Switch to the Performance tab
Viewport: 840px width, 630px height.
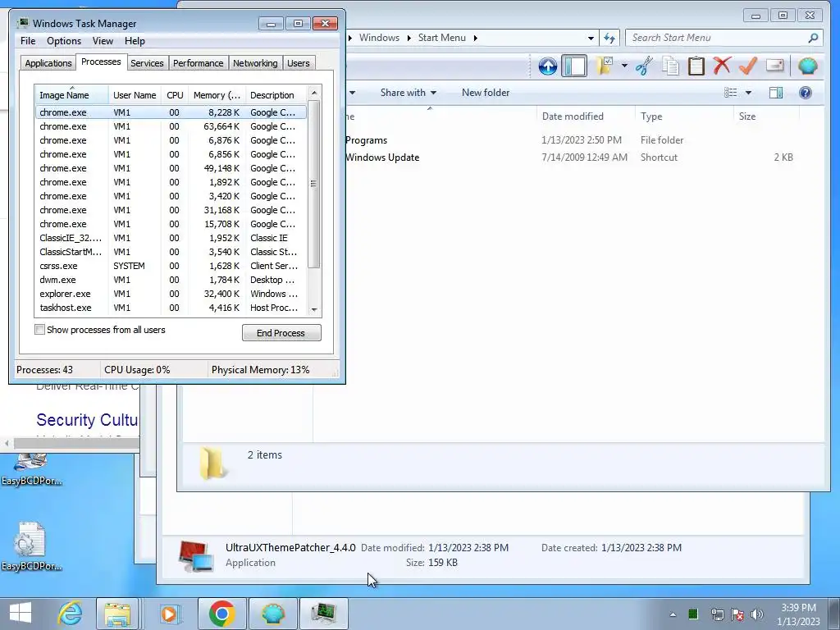click(x=198, y=63)
